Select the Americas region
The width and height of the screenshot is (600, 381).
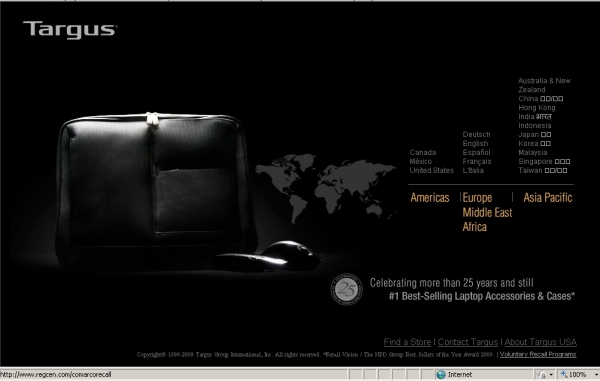coord(430,198)
